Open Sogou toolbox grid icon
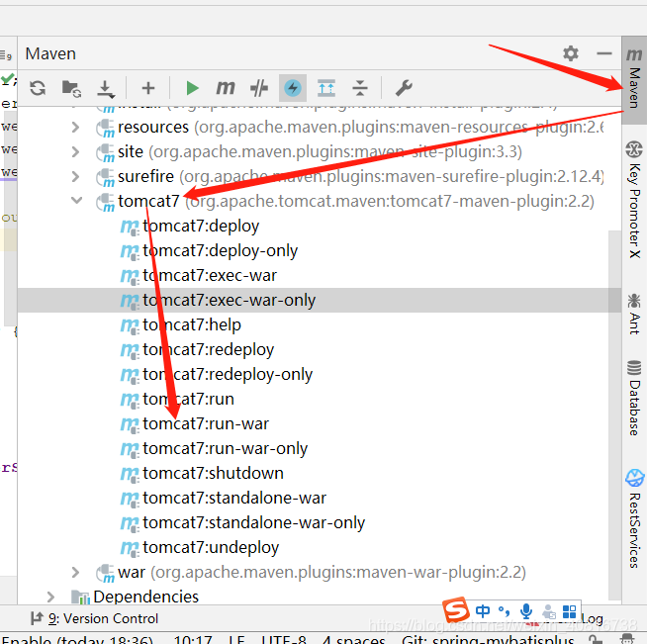The image size is (647, 644). pos(570,611)
